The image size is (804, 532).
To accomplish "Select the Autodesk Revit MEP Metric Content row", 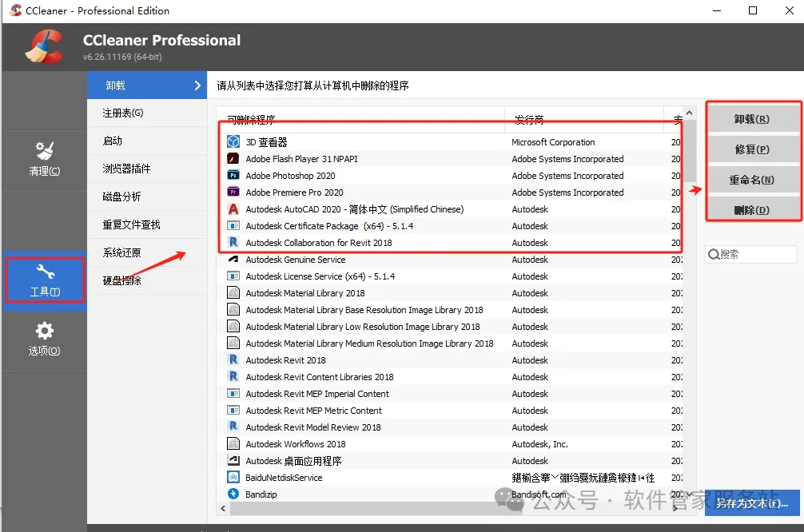I will pos(450,411).
